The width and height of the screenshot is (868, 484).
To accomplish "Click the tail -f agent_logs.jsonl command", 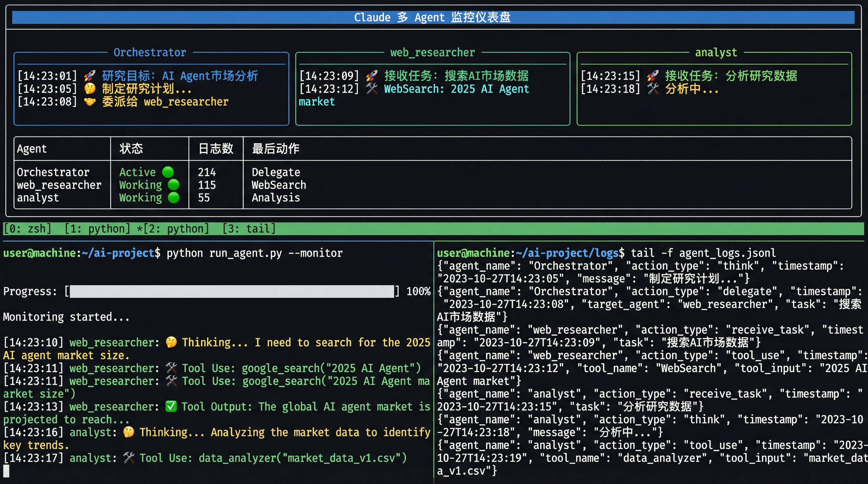I will pyautogui.click(x=703, y=253).
